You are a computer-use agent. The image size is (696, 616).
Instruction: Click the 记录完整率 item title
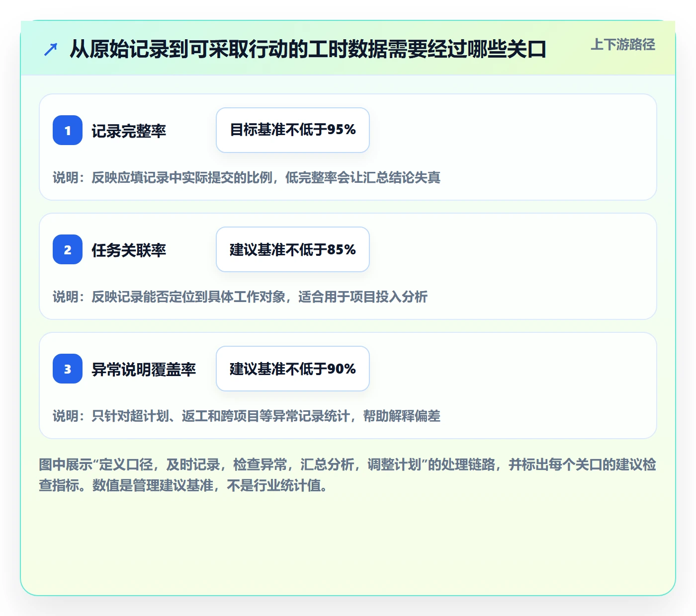[129, 131]
